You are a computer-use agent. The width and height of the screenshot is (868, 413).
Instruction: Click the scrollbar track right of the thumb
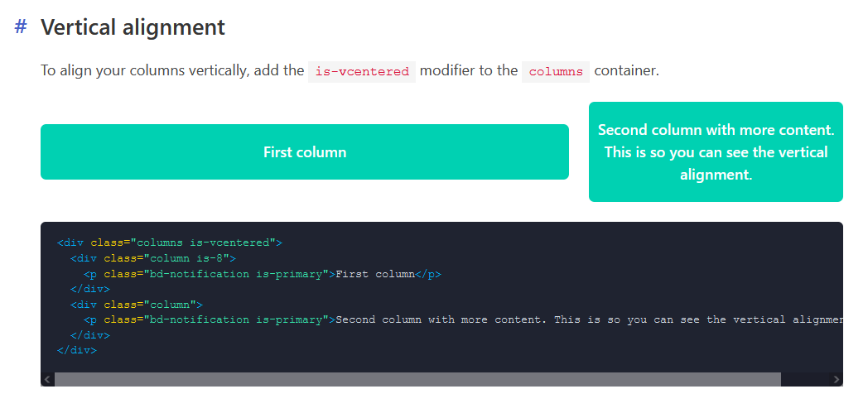[805, 379]
